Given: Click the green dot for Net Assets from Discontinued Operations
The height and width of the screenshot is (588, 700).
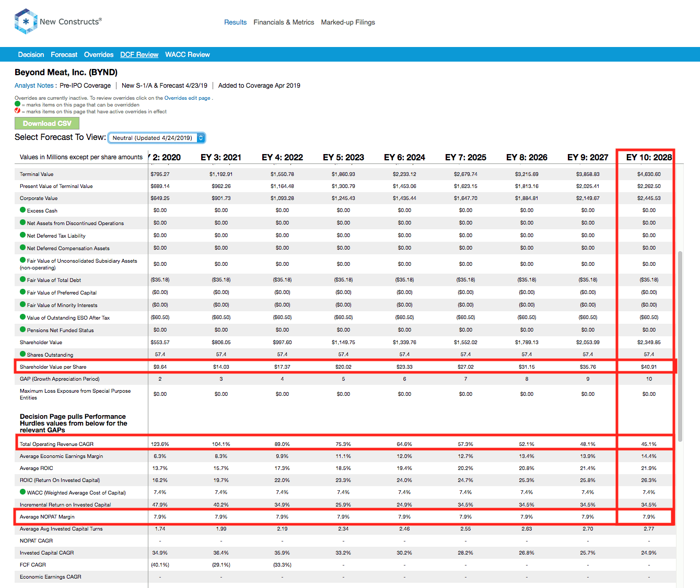Looking at the screenshot, I should (x=22, y=222).
